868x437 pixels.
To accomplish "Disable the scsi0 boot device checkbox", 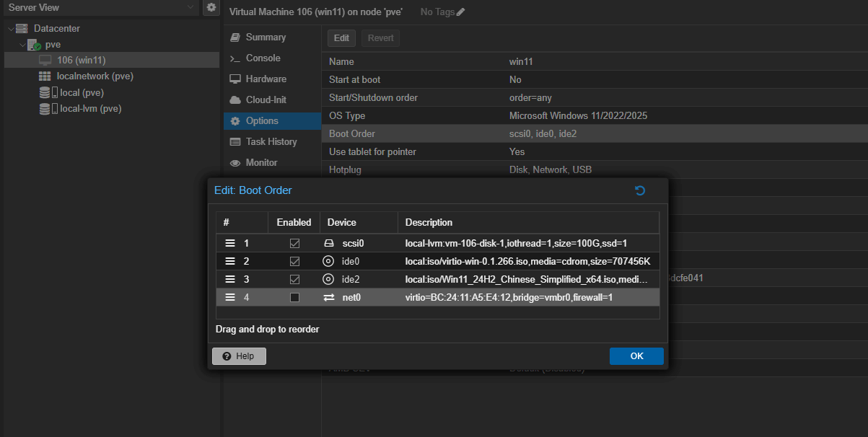I will [x=294, y=244].
